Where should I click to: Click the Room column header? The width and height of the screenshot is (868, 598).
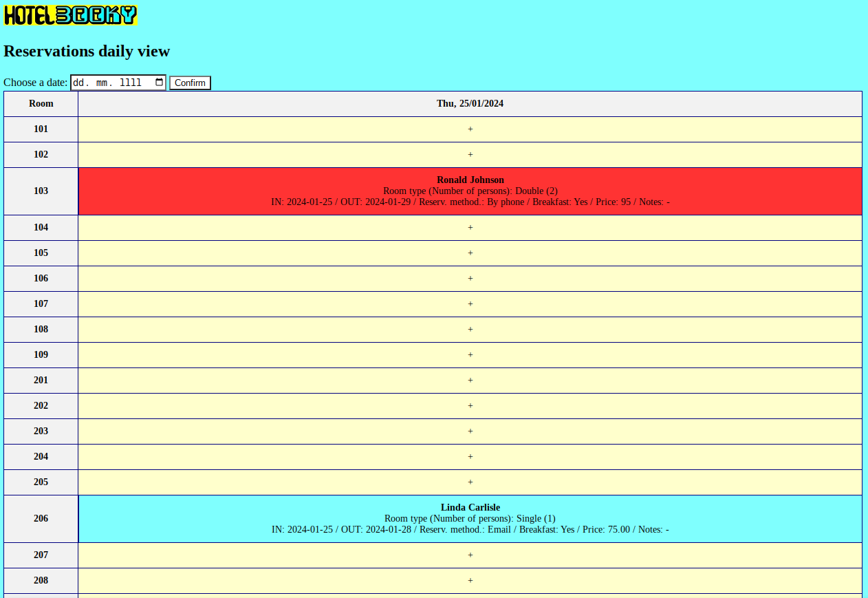(x=41, y=104)
